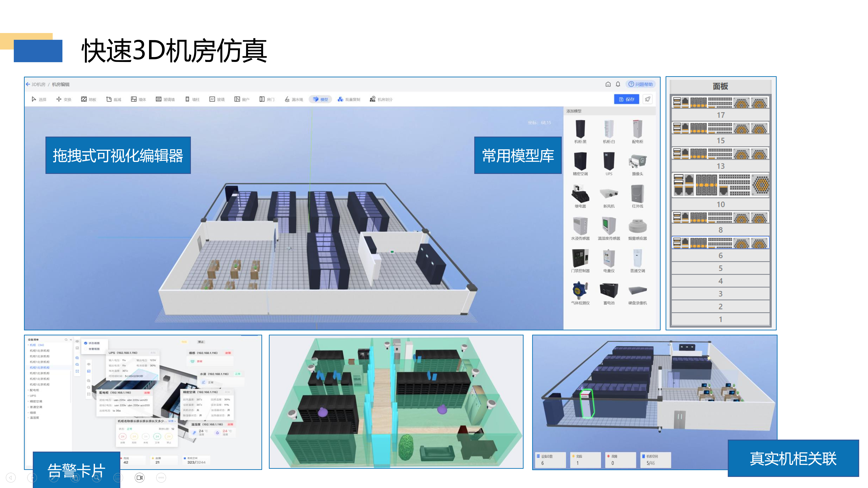Viewport: 868px width, 488px height.
Task: Open the 问题帮助 help link
Action: click(640, 84)
